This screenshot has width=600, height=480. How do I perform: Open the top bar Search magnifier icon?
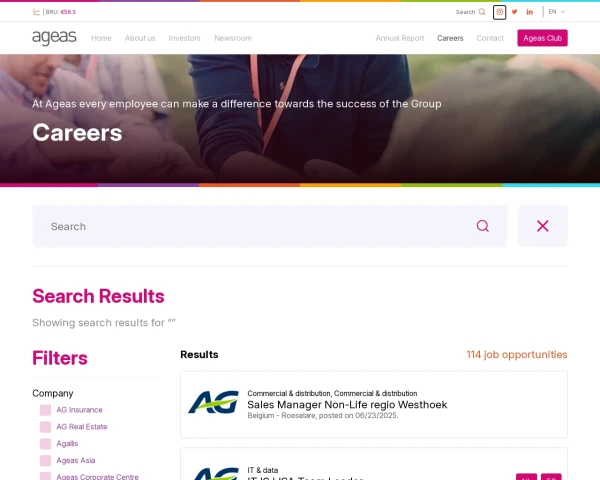click(x=482, y=12)
